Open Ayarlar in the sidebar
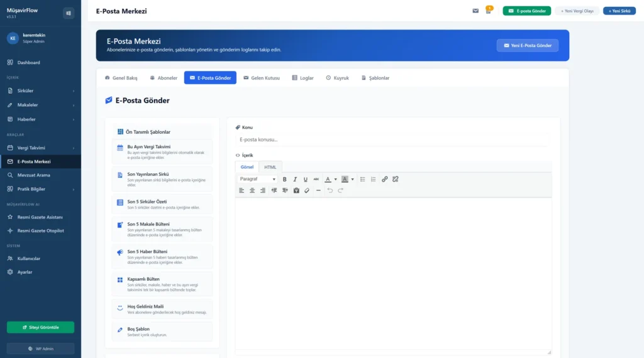Screen dimensions: 644x358 tap(41, 273)
